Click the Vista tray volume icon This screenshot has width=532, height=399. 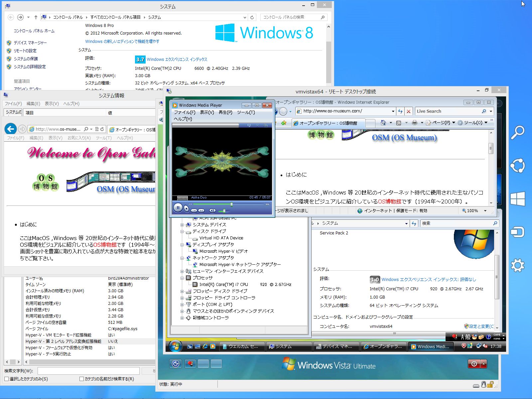pos(485,346)
